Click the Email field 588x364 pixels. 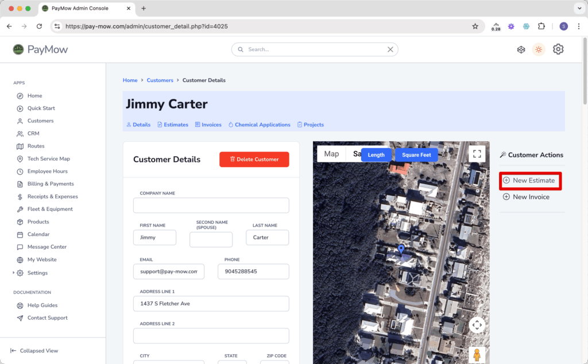point(169,272)
